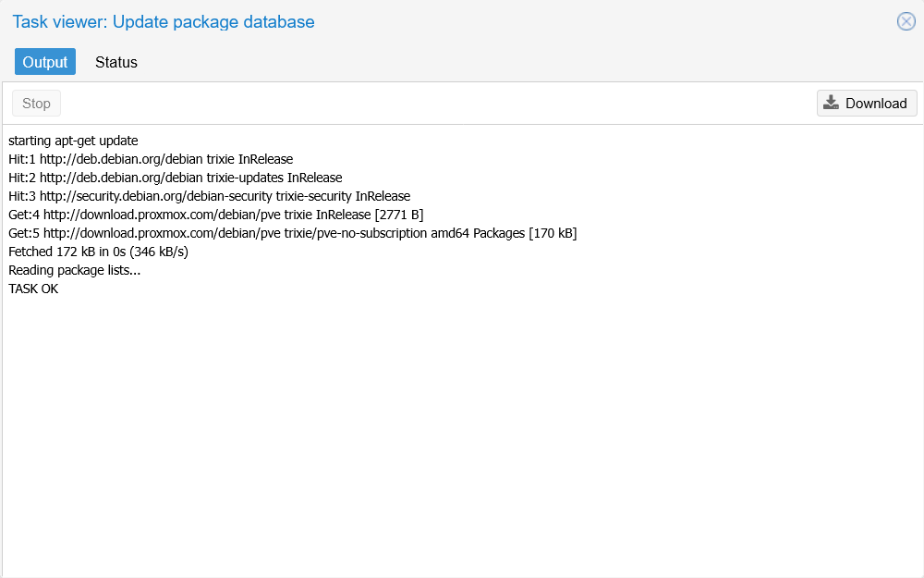Viewport: 924px width, 578px height.
Task: Click the Get:5 pve-no-subscription Packages line
Action: pyautogui.click(x=293, y=232)
